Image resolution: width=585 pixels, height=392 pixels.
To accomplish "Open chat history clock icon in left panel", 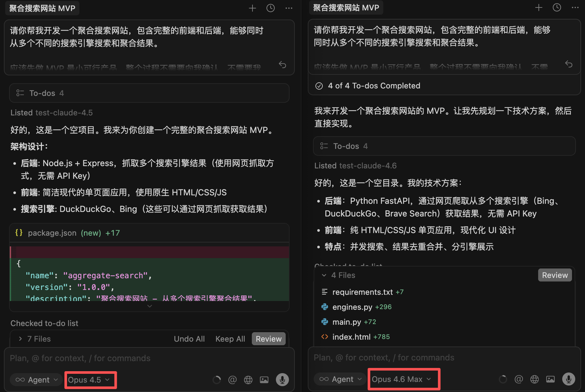I will click(x=271, y=8).
